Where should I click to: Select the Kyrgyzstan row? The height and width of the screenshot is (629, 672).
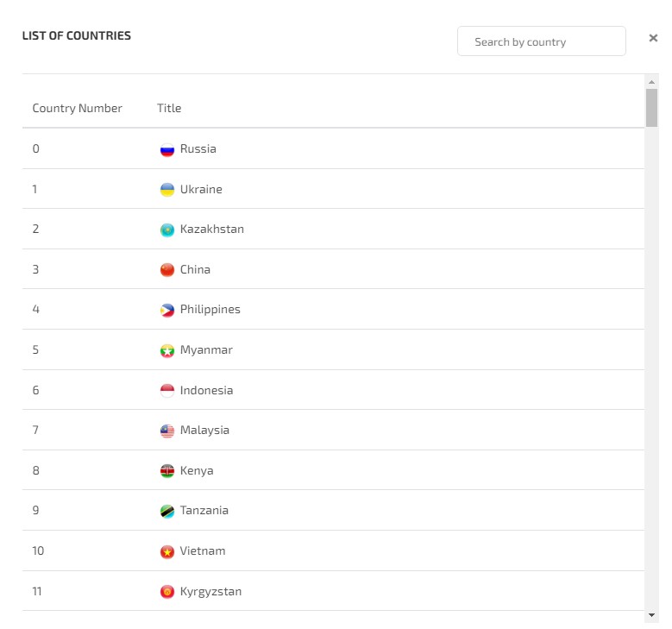pyautogui.click(x=333, y=591)
